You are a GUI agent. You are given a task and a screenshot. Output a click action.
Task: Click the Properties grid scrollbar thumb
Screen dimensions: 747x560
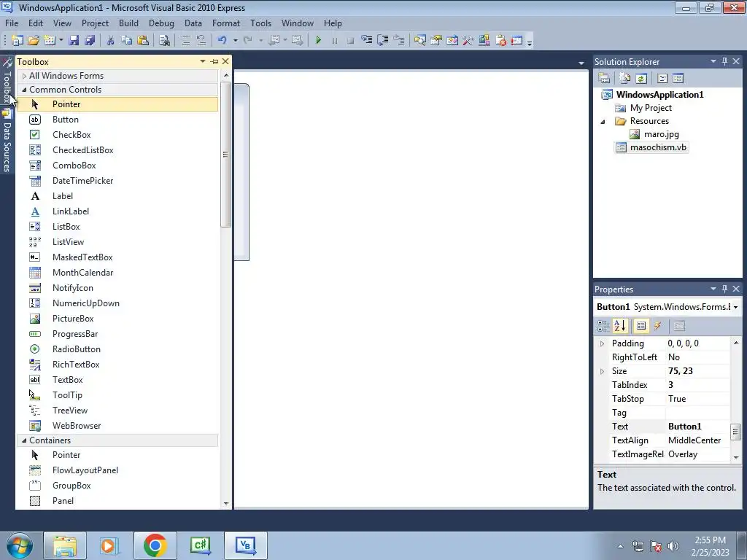(735, 432)
